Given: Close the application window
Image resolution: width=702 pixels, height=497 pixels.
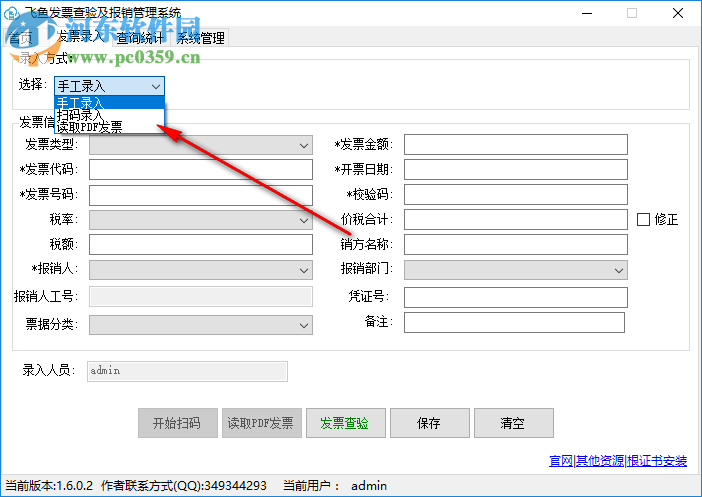Looking at the screenshot, I should click(x=678, y=13).
